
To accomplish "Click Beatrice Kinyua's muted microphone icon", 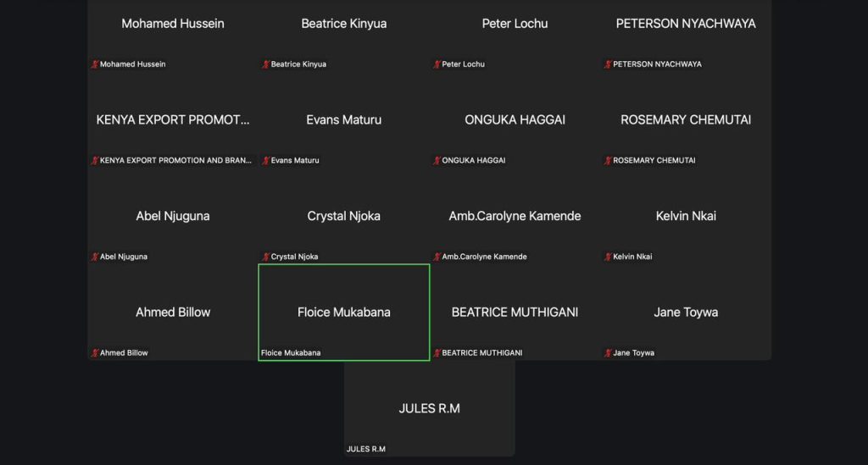I will 266,64.
